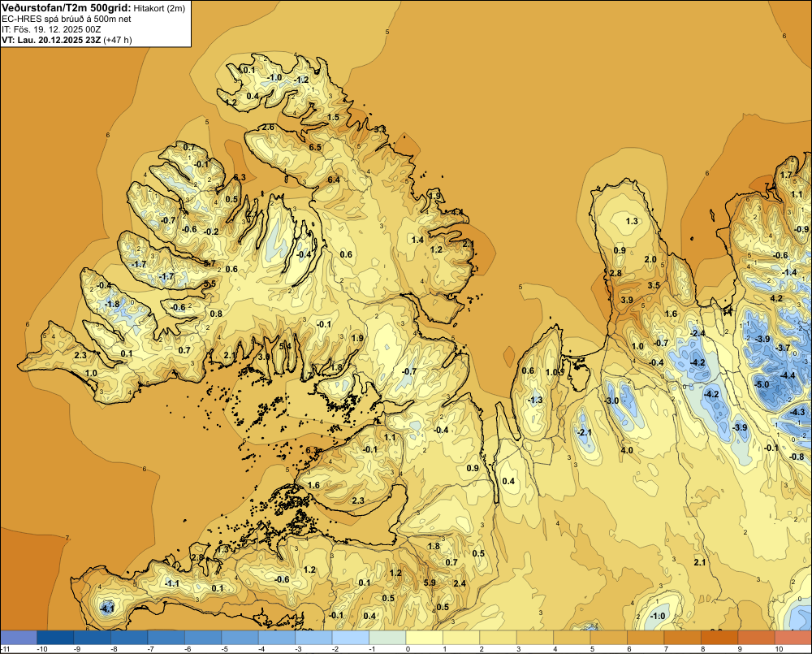812x654 pixels.
Task: Click the '1.7' temperature value
Action: [x=786, y=175]
